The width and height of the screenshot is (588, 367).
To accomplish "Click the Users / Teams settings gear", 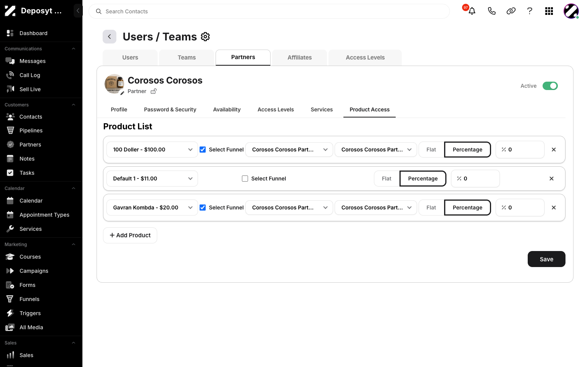I will (x=205, y=37).
